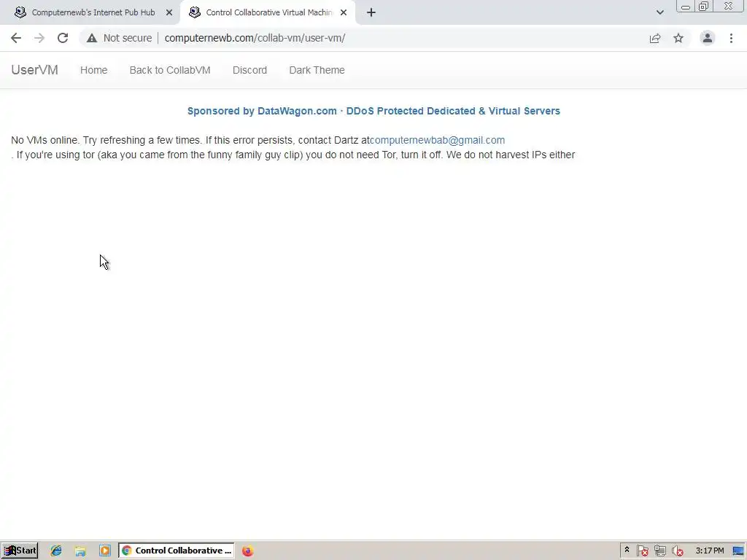This screenshot has width=747, height=560.
Task: Open the Discord nav link
Action: (x=249, y=70)
